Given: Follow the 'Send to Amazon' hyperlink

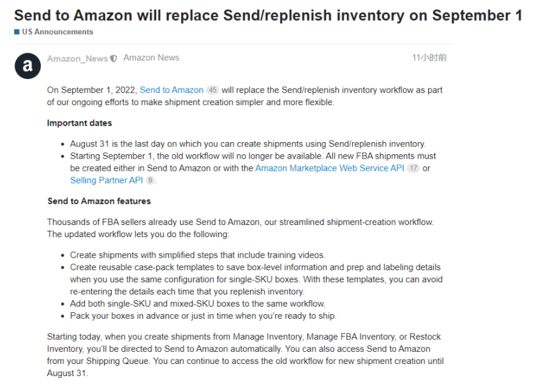Looking at the screenshot, I should pos(172,91).
